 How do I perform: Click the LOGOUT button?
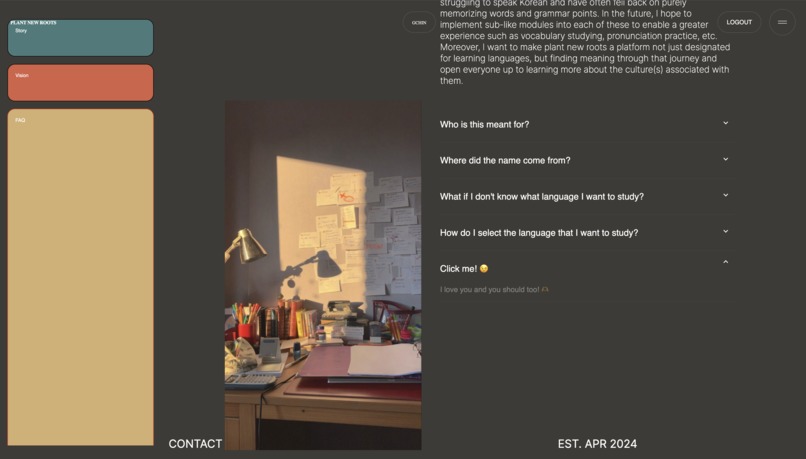739,22
